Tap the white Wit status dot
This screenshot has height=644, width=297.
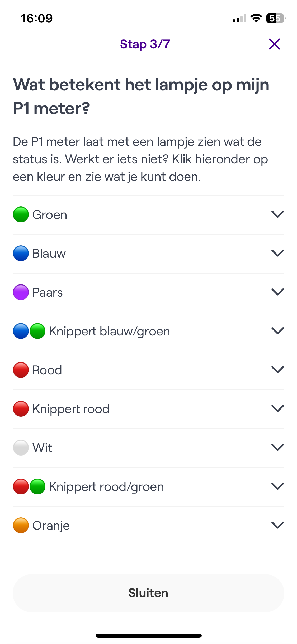pyautogui.click(x=21, y=448)
